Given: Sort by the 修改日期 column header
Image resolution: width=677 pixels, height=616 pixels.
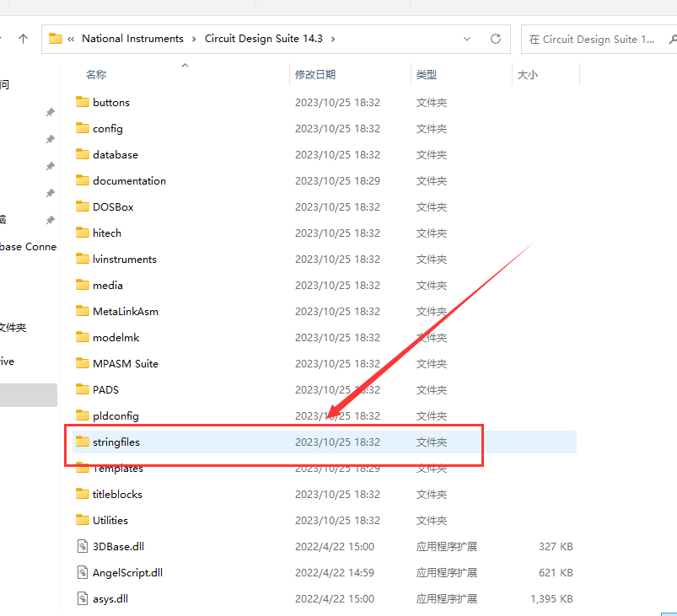Looking at the screenshot, I should [315, 75].
